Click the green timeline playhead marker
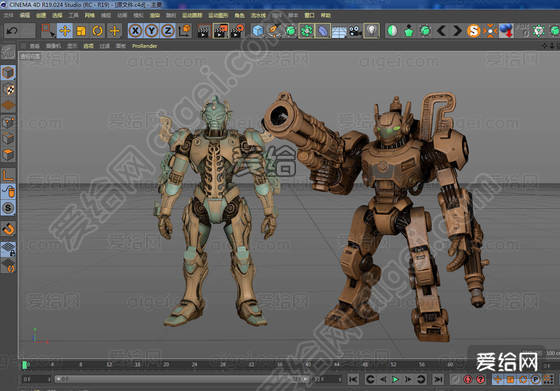 (x=25, y=365)
